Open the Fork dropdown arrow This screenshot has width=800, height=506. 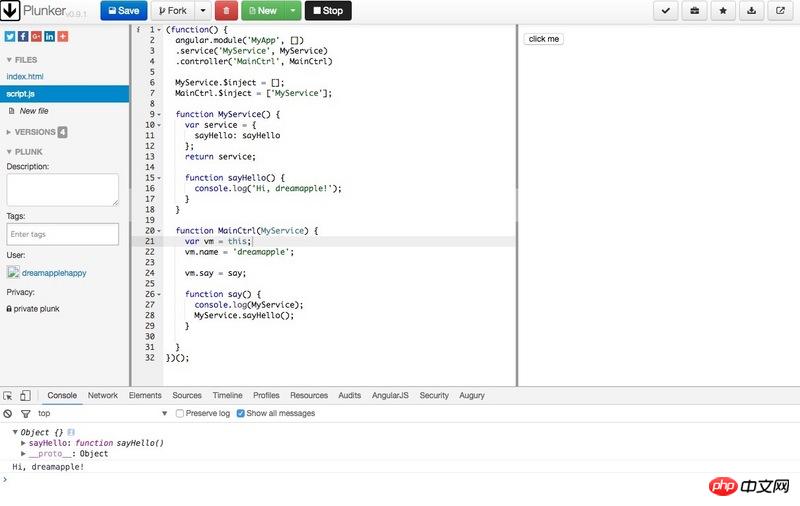203,10
